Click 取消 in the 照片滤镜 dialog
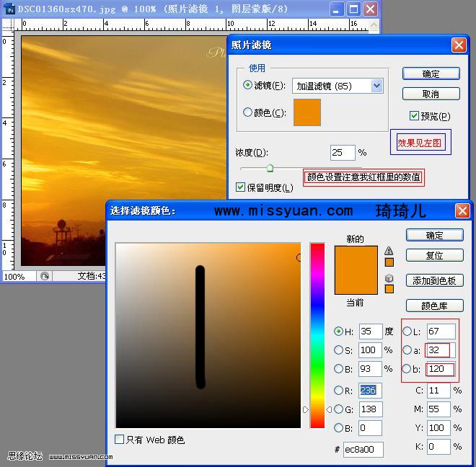The width and height of the screenshot is (476, 467). point(431,94)
